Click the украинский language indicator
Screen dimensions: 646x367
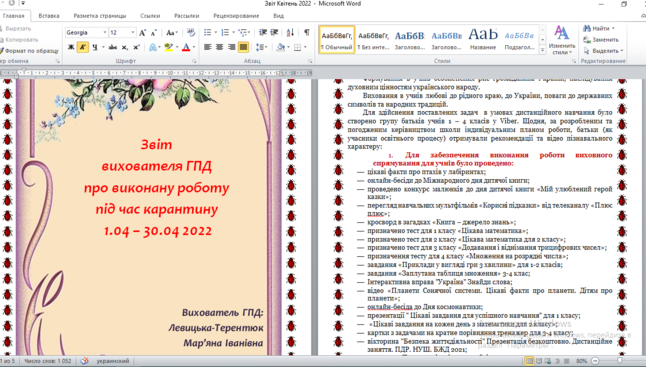point(113,361)
